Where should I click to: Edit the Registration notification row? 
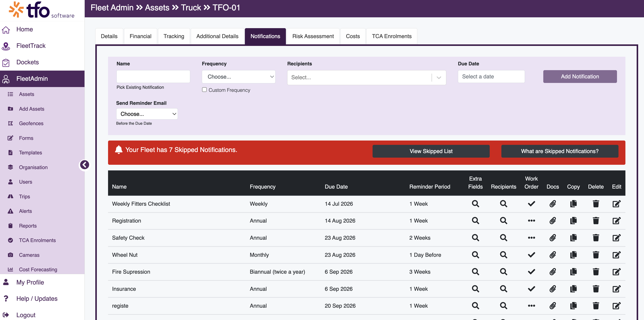[617, 221]
